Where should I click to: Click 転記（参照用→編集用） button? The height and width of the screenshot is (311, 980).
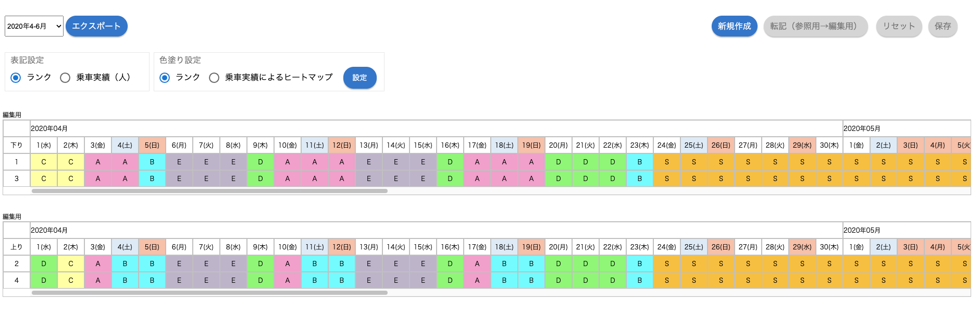[815, 26]
